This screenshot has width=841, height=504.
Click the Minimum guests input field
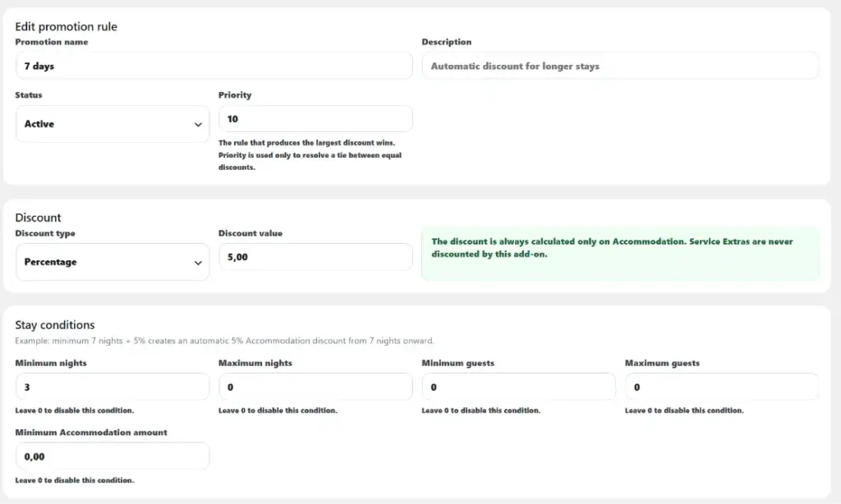tap(519, 387)
